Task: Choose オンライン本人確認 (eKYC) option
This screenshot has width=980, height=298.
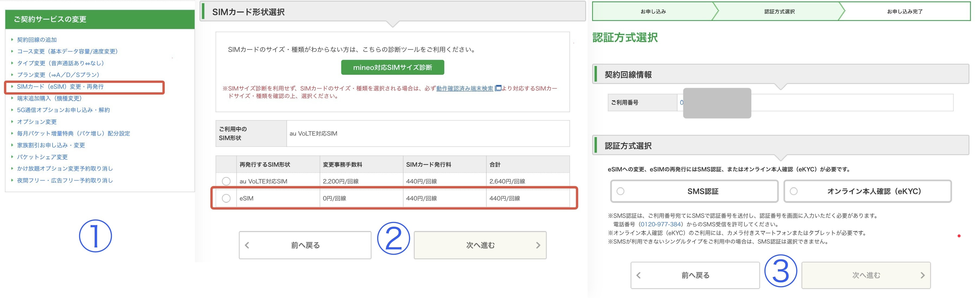Action: [794, 191]
